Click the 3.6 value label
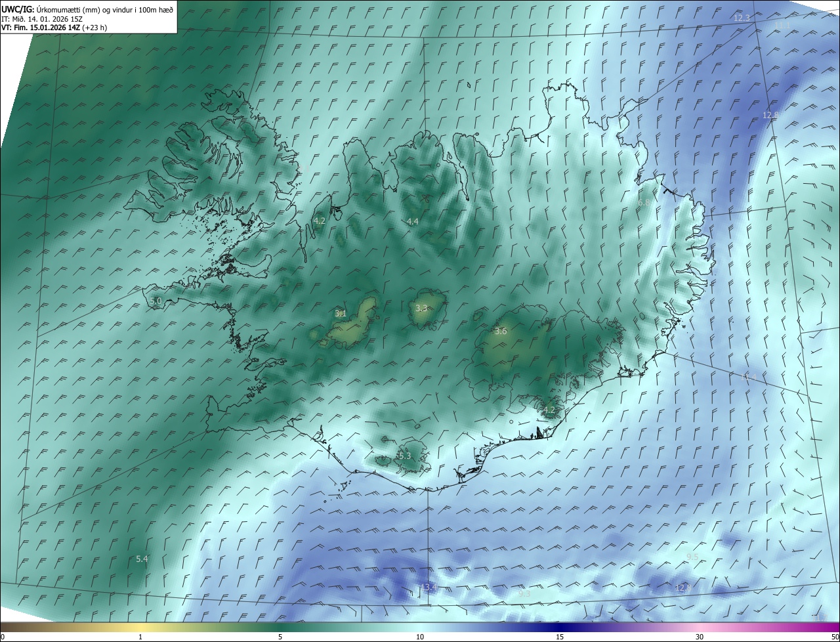The width and height of the screenshot is (840, 642). [x=501, y=332]
